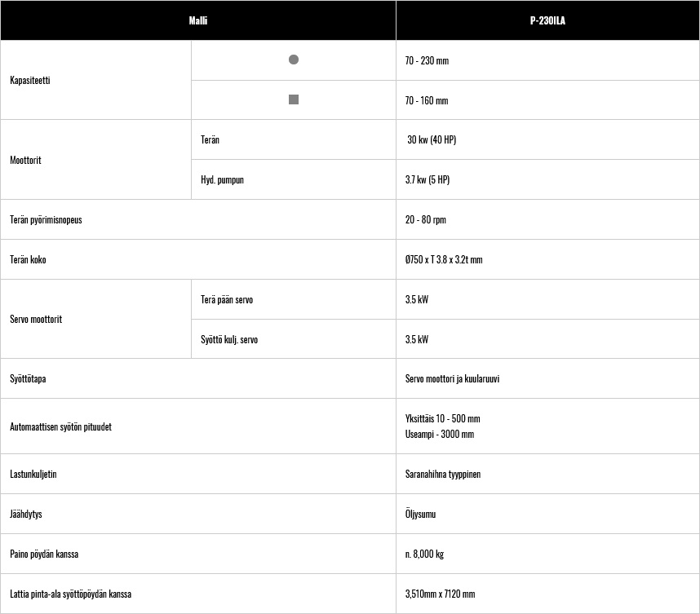Select the Moottorit row label
Screen dimensions: 700x614
tap(25, 160)
